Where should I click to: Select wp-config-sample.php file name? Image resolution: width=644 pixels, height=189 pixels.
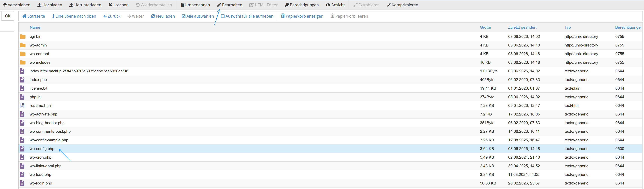click(49, 140)
